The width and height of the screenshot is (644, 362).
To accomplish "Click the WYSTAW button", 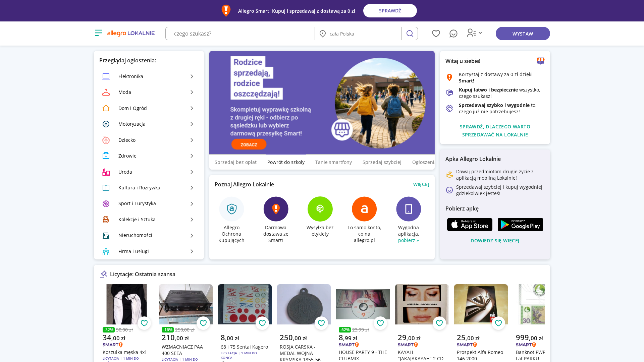I will pyautogui.click(x=523, y=34).
